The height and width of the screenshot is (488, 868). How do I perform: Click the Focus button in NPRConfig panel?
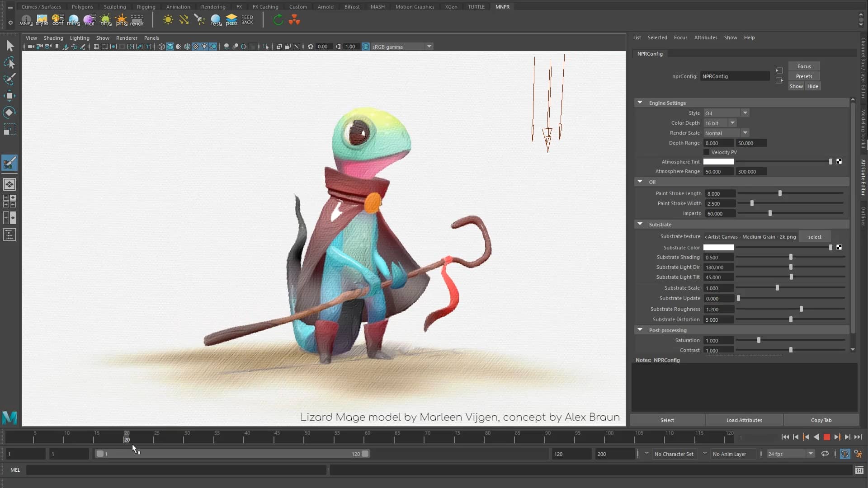pyautogui.click(x=804, y=66)
